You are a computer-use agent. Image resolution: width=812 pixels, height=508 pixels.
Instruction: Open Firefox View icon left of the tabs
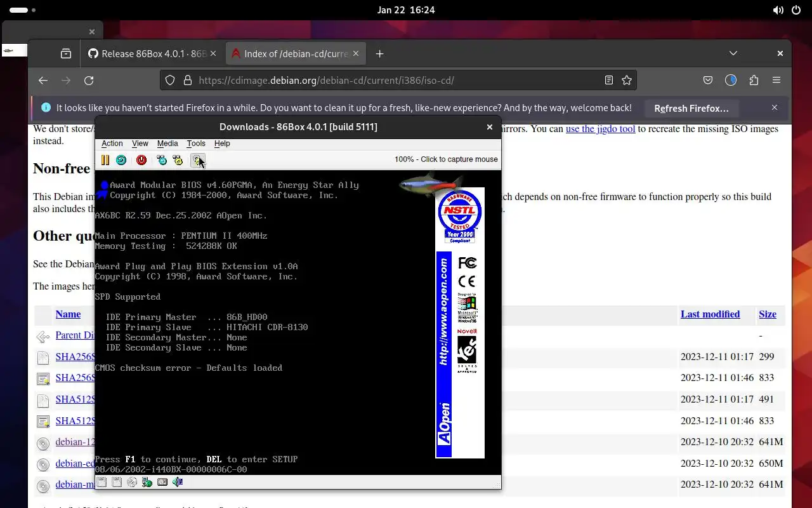click(x=66, y=54)
